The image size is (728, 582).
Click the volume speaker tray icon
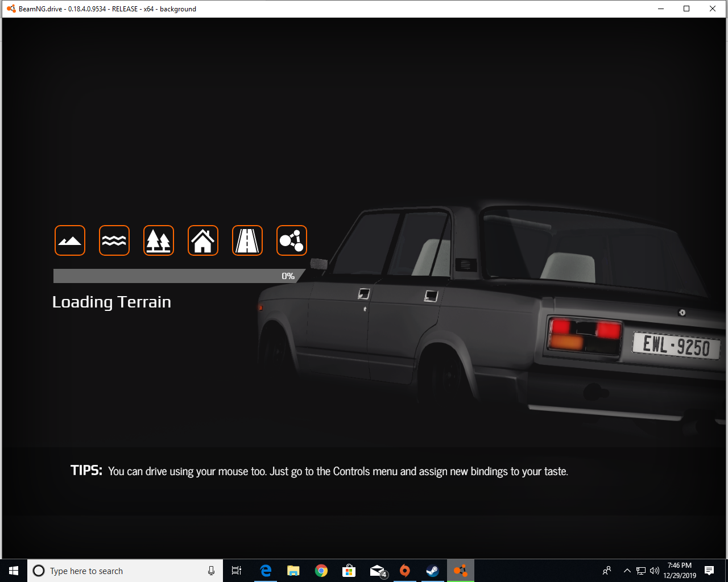coord(655,571)
